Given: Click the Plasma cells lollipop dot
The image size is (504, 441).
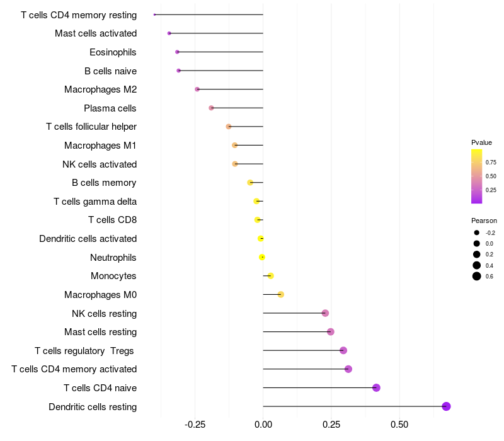Looking at the screenshot, I should click(x=212, y=108).
